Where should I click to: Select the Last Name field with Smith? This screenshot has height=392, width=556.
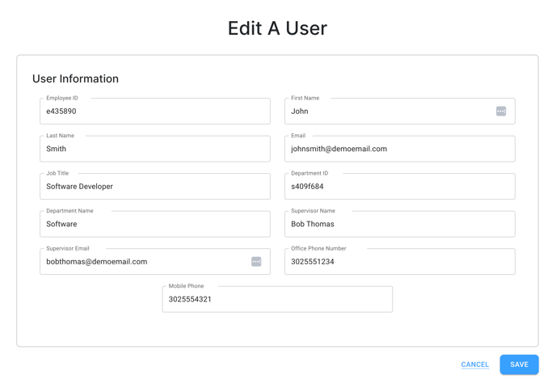[x=155, y=149]
